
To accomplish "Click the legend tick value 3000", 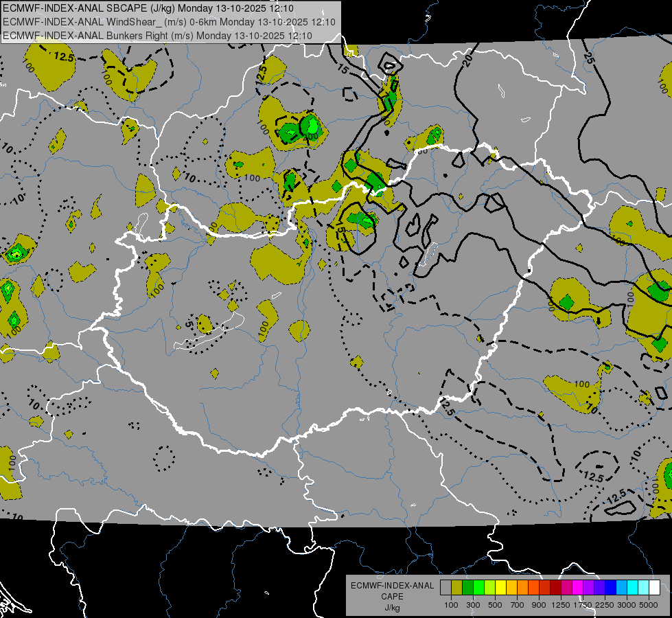I will (627, 605).
